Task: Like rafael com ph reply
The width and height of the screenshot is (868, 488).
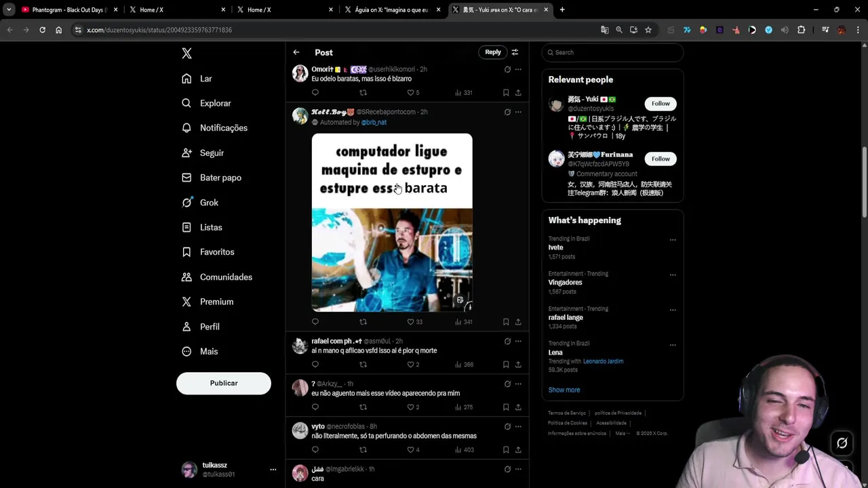Action: [413, 365]
